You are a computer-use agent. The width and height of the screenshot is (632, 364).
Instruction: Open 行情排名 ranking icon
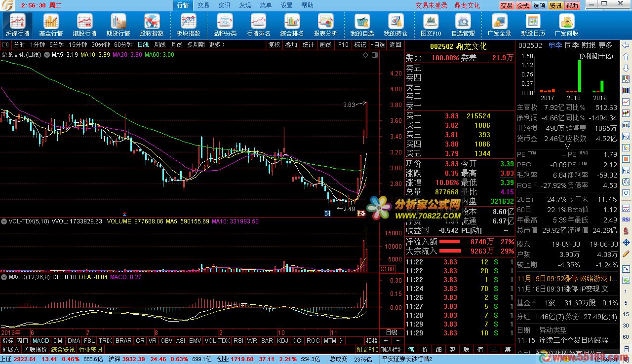point(258,25)
